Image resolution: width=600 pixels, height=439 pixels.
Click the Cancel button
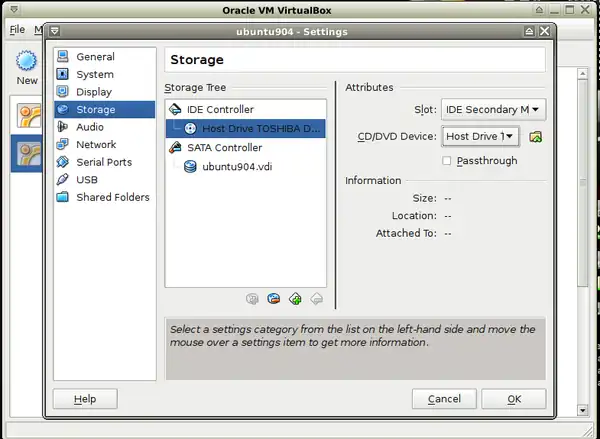point(444,399)
